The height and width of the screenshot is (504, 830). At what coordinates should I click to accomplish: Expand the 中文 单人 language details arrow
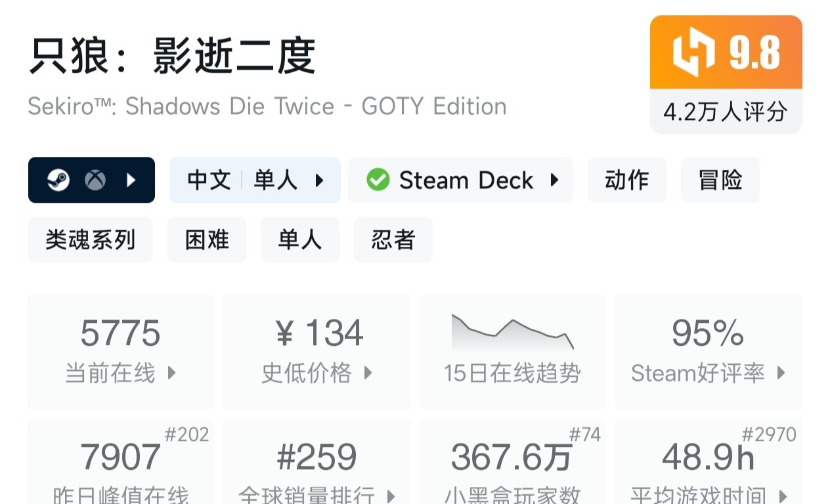coord(320,180)
